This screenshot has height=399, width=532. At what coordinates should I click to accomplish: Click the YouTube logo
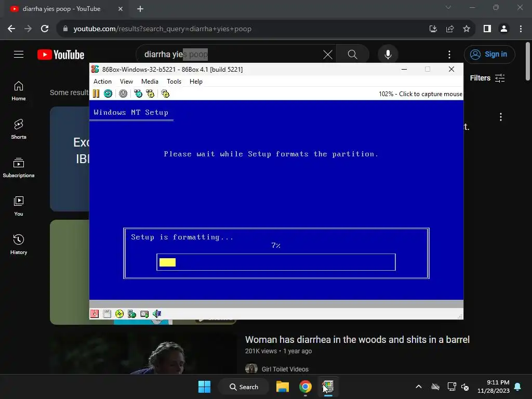pyautogui.click(x=61, y=55)
